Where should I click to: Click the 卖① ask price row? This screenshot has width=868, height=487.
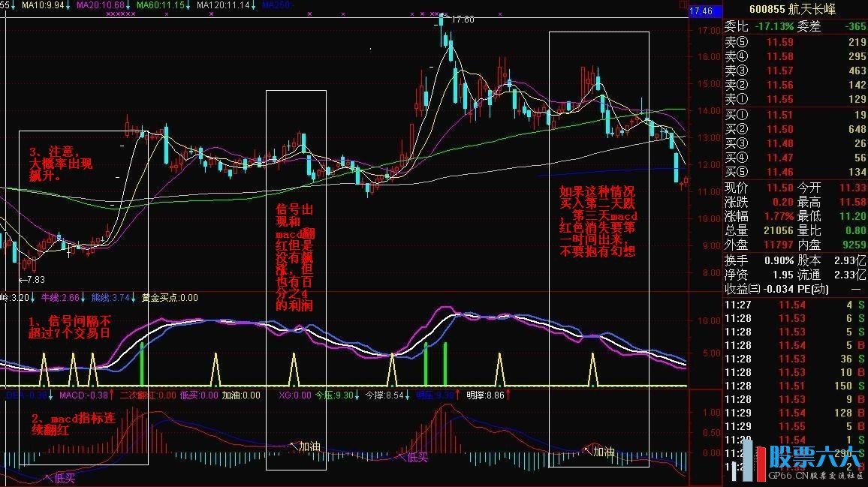(x=794, y=99)
